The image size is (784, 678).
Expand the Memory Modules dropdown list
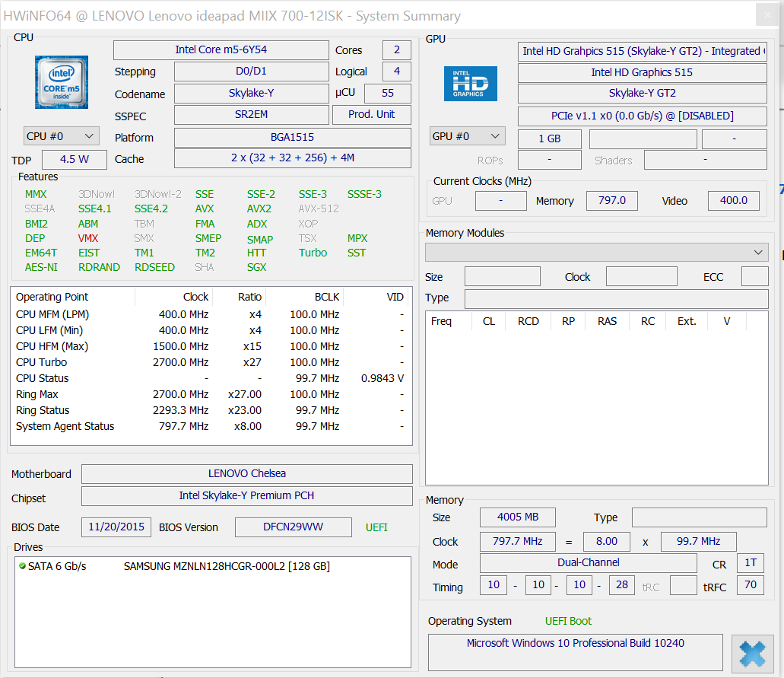596,252
